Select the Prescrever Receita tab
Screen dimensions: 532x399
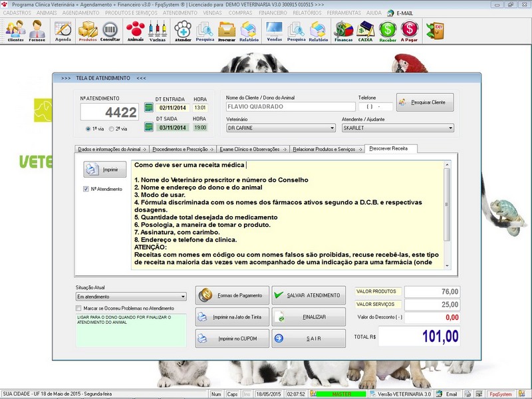(x=390, y=148)
